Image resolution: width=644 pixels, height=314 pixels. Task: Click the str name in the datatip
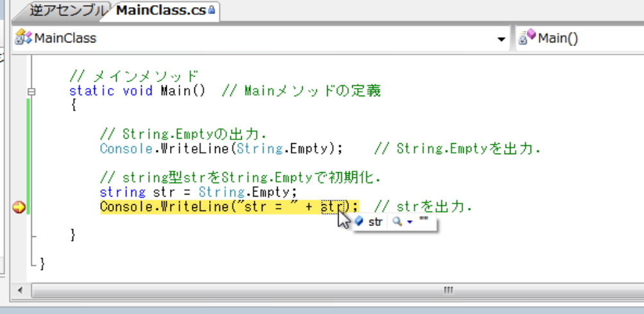[x=375, y=222]
